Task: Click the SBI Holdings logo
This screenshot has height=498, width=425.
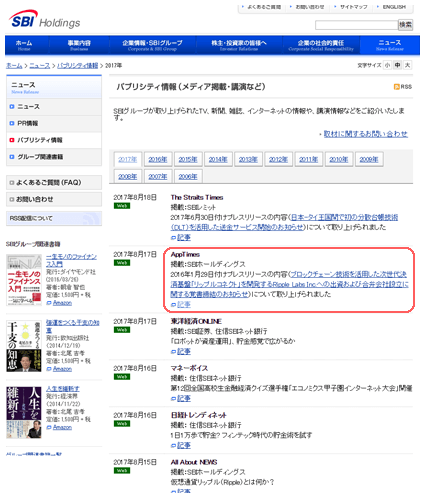Action: (44, 20)
